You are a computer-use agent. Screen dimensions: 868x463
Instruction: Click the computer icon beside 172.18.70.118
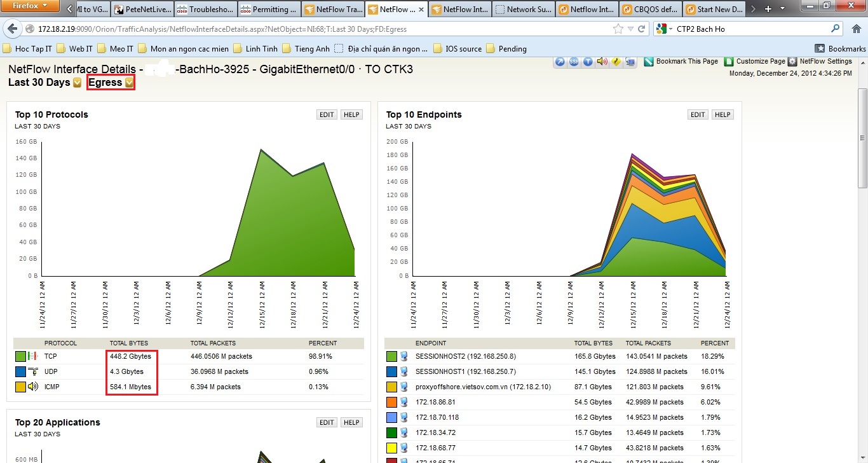tap(404, 417)
